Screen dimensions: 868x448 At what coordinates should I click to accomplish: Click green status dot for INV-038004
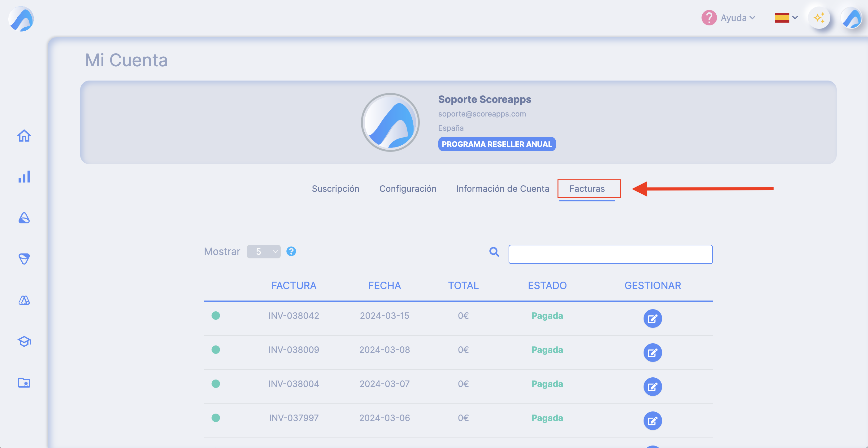216,384
